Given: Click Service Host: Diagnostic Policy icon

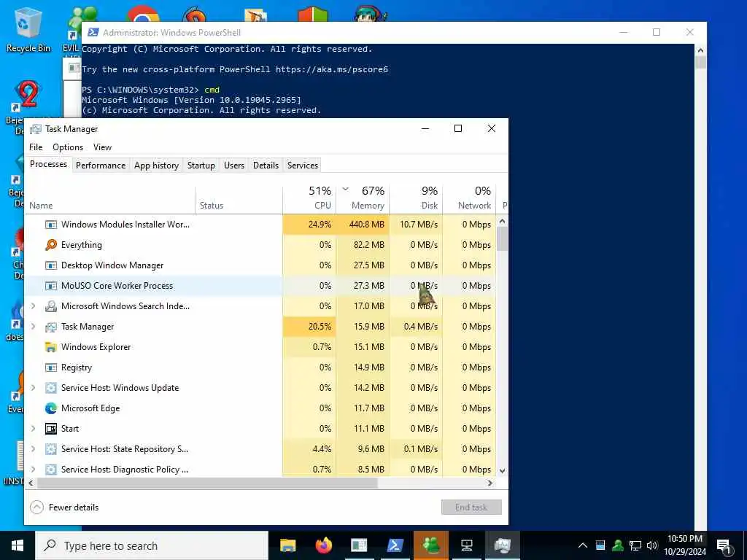Looking at the screenshot, I should tap(51, 470).
